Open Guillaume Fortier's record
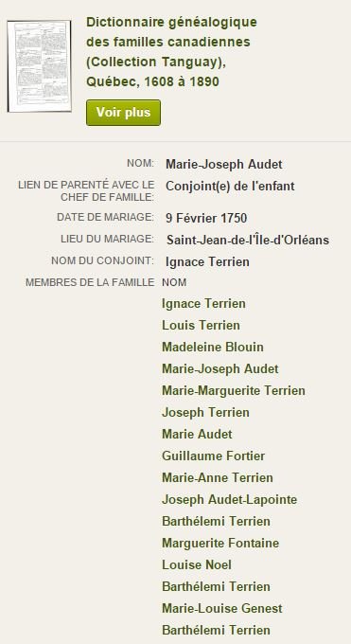This screenshot has height=644, width=351. [x=214, y=456]
